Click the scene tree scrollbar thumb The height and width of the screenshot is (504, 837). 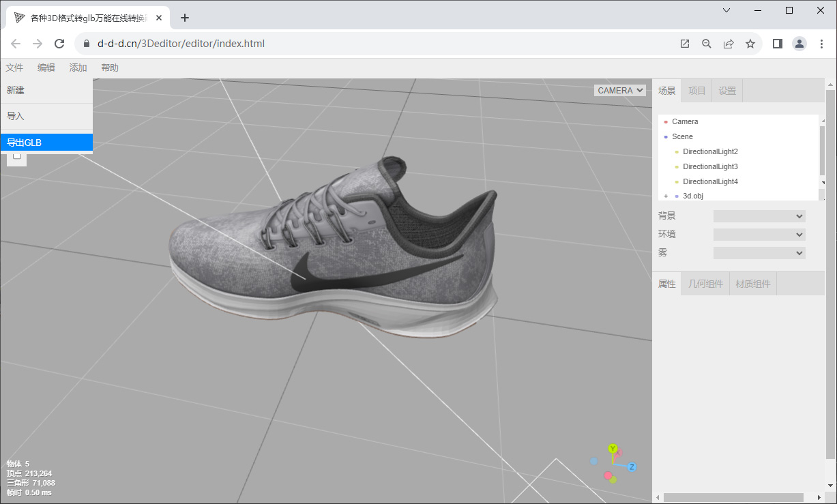coord(822,151)
